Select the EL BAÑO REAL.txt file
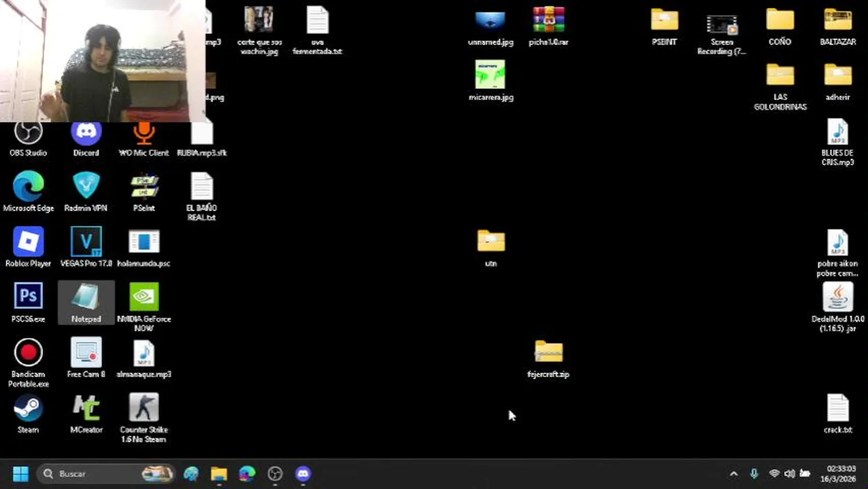The image size is (868, 489). pos(202,197)
